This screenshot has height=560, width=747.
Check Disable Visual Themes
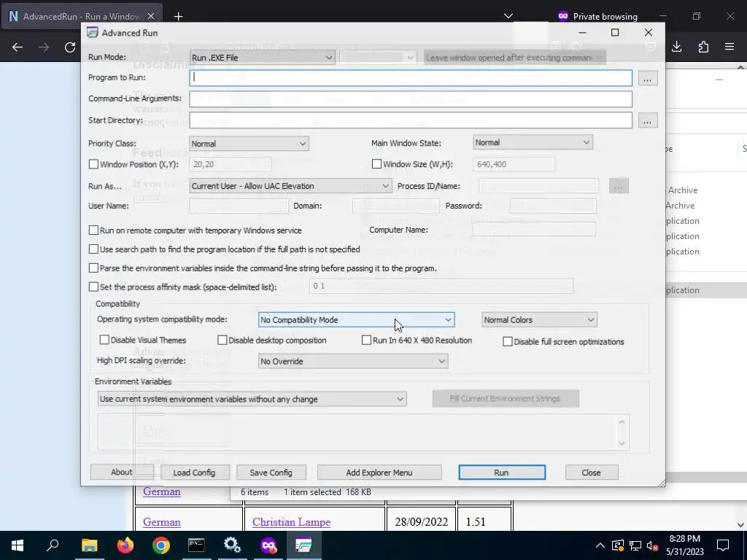coord(104,340)
